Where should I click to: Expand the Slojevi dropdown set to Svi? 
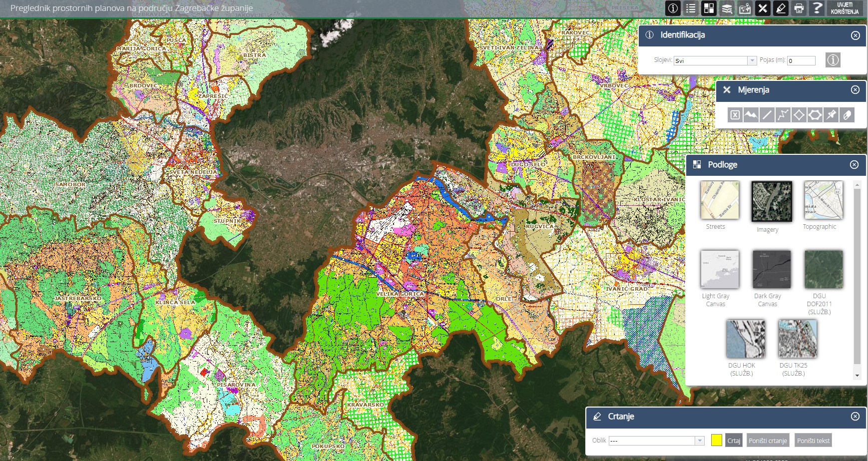coord(715,60)
